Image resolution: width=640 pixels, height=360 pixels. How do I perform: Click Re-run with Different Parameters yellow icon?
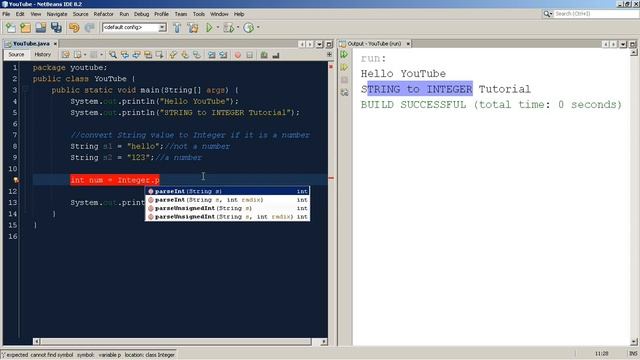[344, 67]
